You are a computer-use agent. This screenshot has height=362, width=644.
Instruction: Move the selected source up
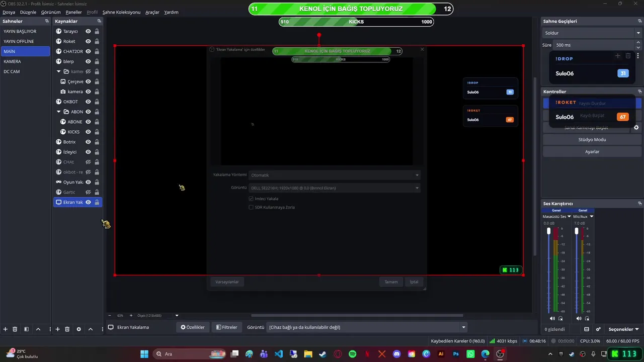pyautogui.click(x=91, y=329)
